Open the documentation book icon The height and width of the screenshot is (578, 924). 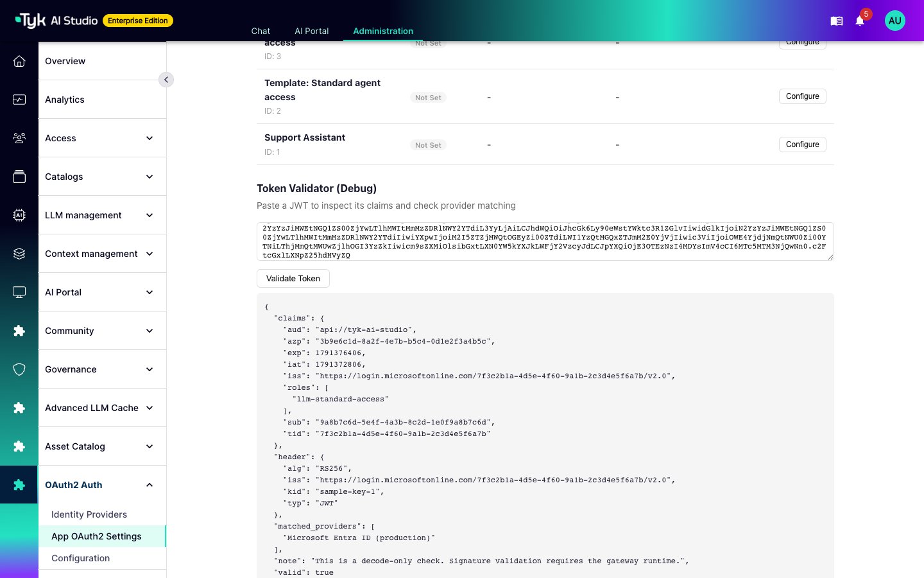coord(836,21)
